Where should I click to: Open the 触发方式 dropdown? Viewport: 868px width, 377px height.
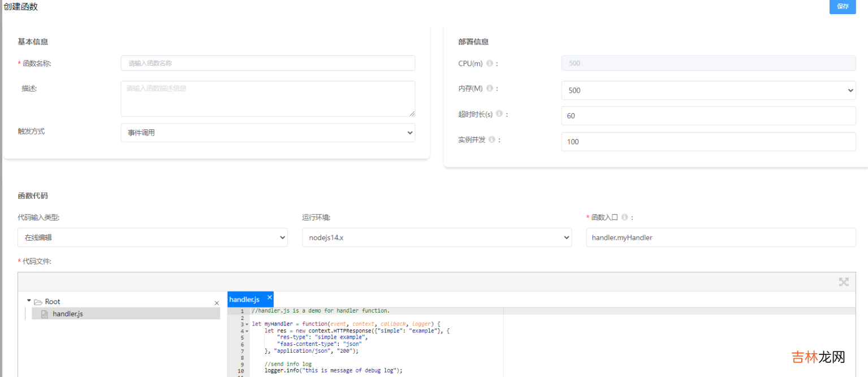click(x=267, y=133)
